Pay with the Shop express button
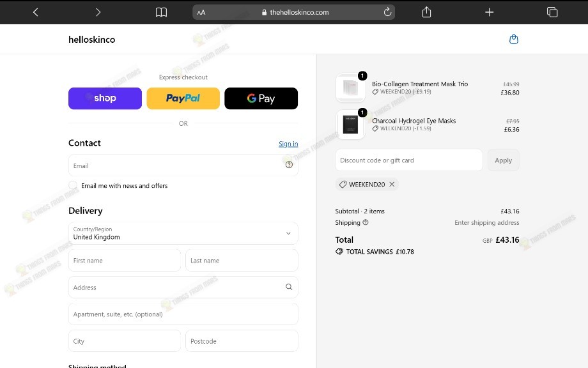Image resolution: width=588 pixels, height=368 pixels. coord(105,98)
